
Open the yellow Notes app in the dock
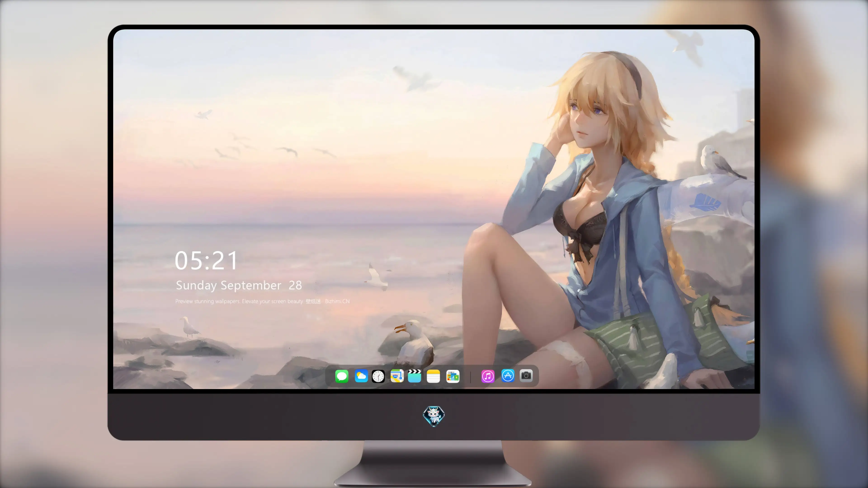tap(433, 376)
